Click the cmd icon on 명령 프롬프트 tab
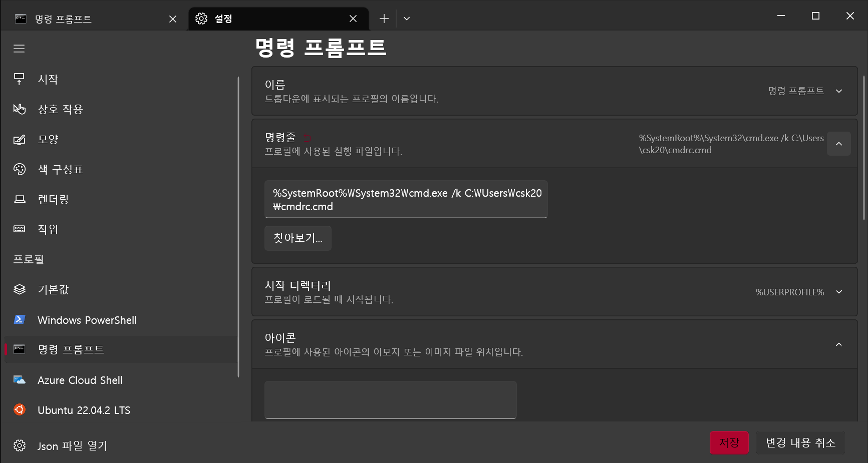The height and width of the screenshot is (463, 868). tap(21, 19)
